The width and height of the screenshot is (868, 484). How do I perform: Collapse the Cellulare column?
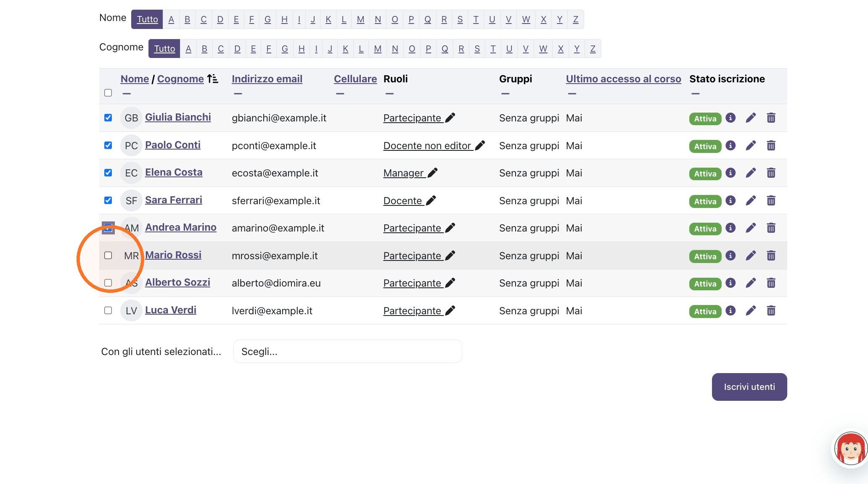[340, 93]
